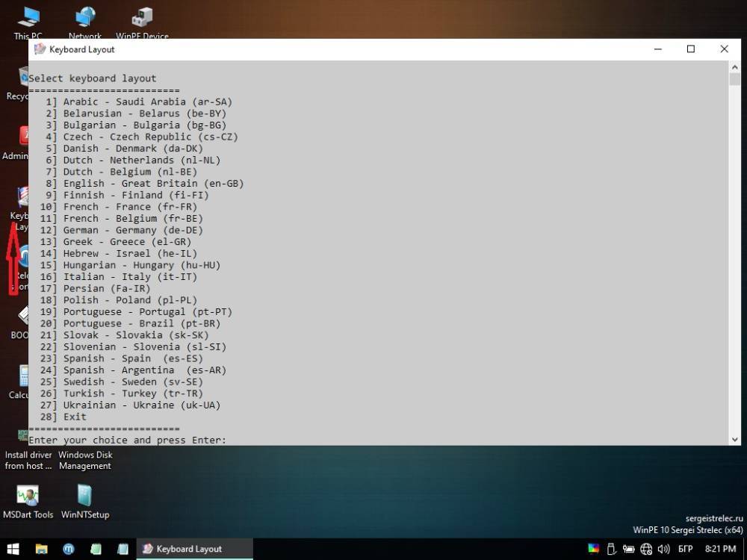Open WinNTSetup desktop icon
The width and height of the screenshot is (747, 560).
(x=85, y=502)
